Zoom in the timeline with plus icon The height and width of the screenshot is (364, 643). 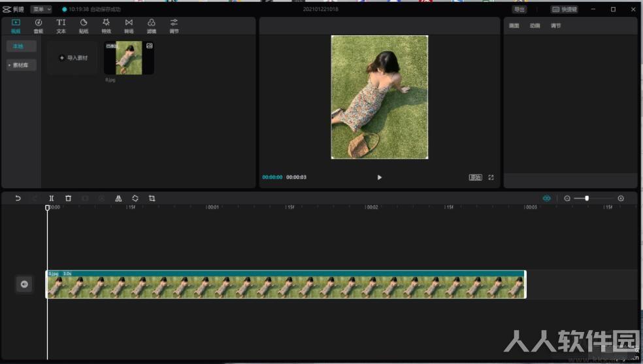point(621,199)
